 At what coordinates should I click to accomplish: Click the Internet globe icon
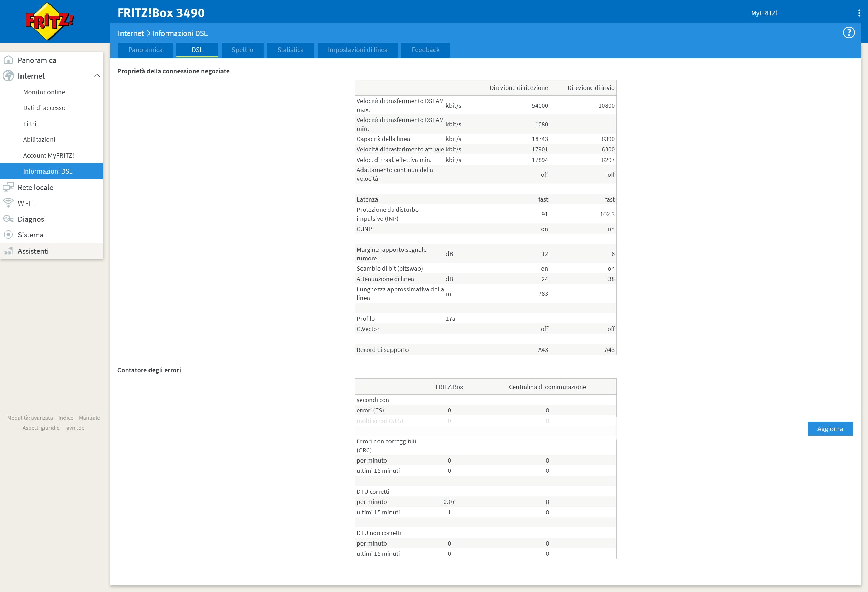coord(8,76)
